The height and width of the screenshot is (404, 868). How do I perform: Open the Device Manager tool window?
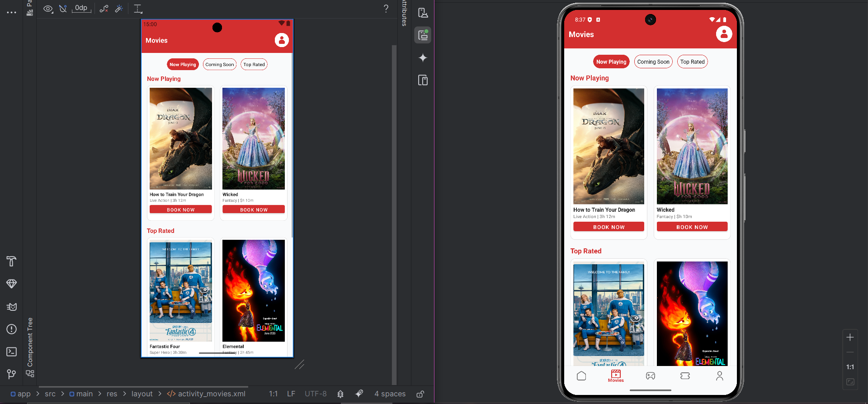pos(423,13)
